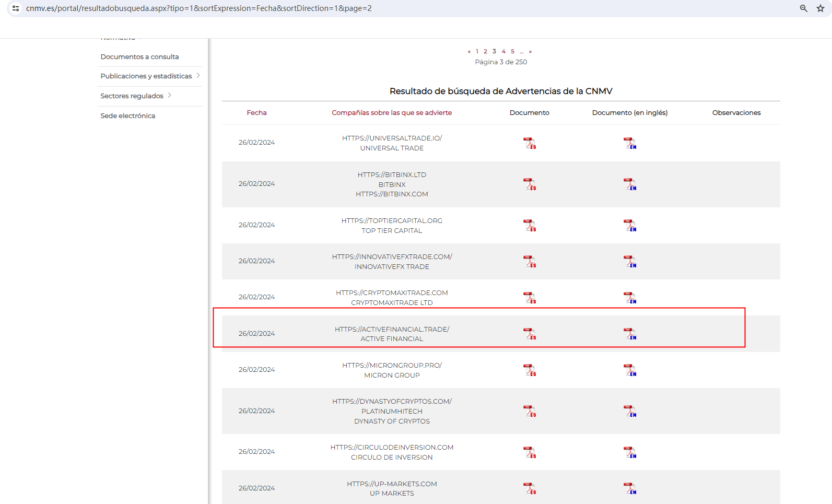Image resolution: width=832 pixels, height=504 pixels.
Task: Open English PDF for InnovativeFX Trade
Action: point(629,262)
